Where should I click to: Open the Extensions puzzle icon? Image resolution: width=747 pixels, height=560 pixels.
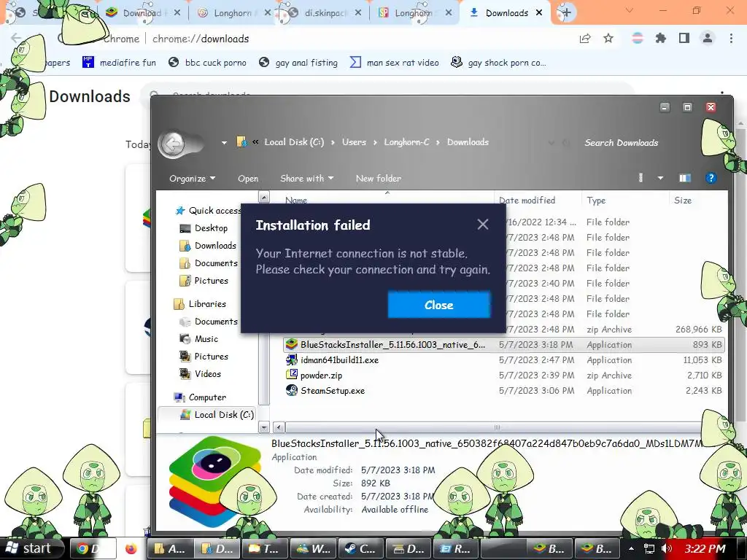[x=660, y=39]
